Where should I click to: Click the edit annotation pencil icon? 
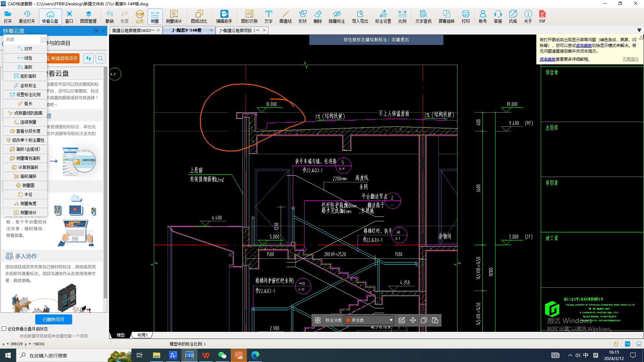pos(401,320)
